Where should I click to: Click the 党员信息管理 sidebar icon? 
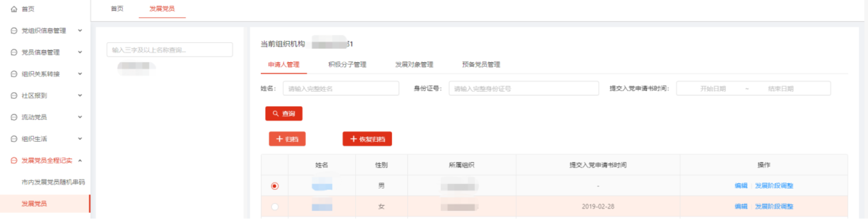pos(14,52)
